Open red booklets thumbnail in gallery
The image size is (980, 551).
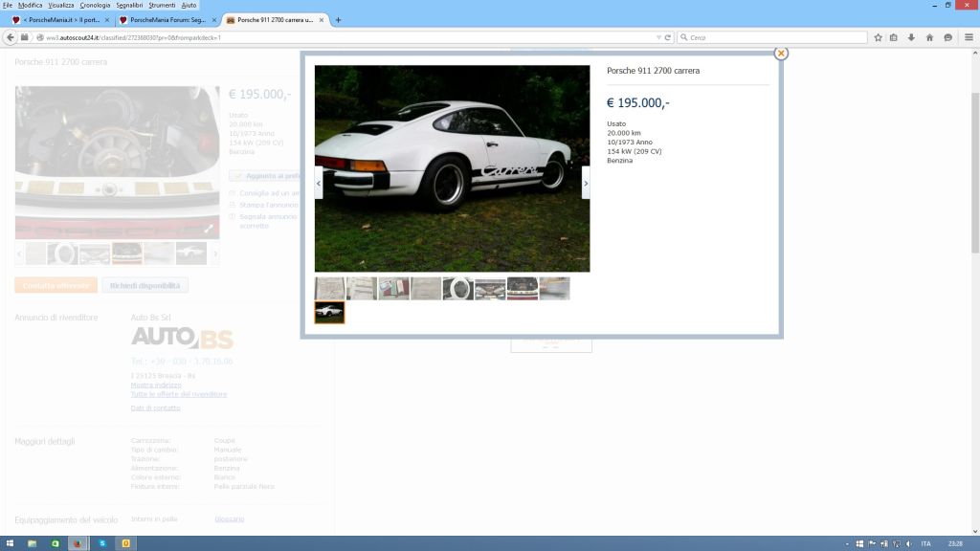point(393,289)
